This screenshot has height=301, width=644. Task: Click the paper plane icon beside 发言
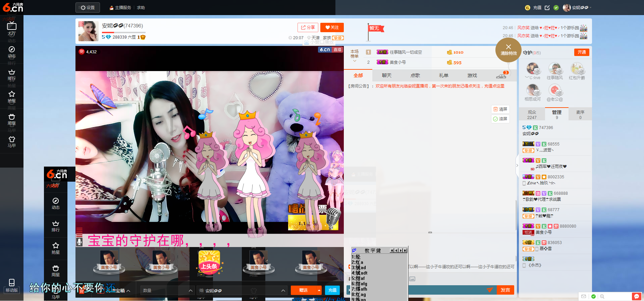(490, 290)
